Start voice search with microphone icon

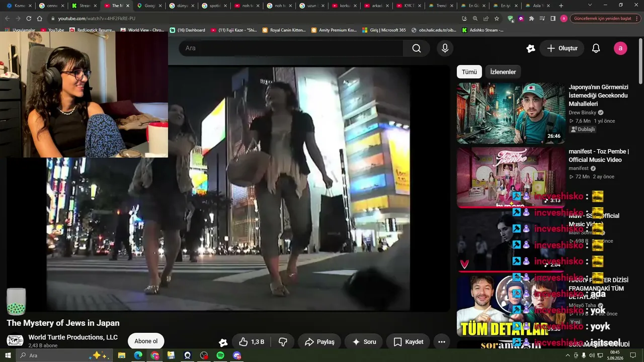(445, 48)
